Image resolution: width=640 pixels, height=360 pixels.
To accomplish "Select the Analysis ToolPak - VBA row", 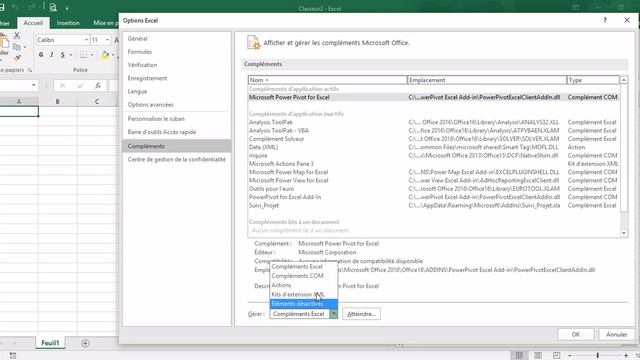I will click(434, 131).
